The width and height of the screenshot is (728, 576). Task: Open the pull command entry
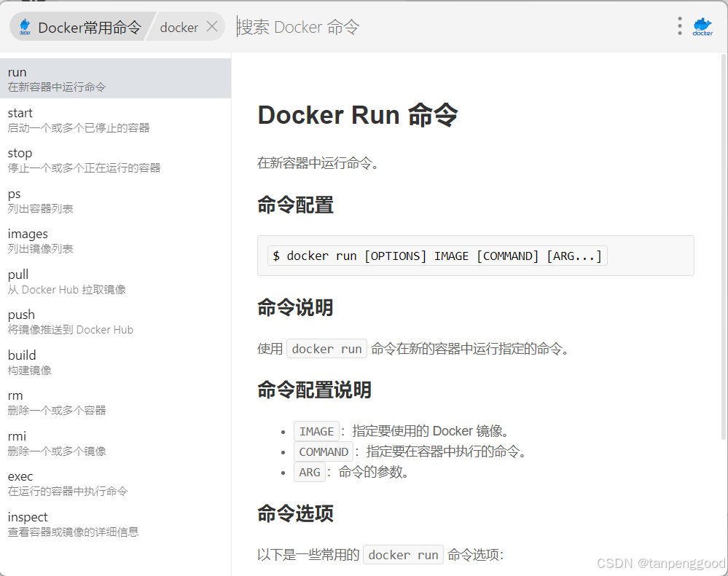tap(116, 281)
